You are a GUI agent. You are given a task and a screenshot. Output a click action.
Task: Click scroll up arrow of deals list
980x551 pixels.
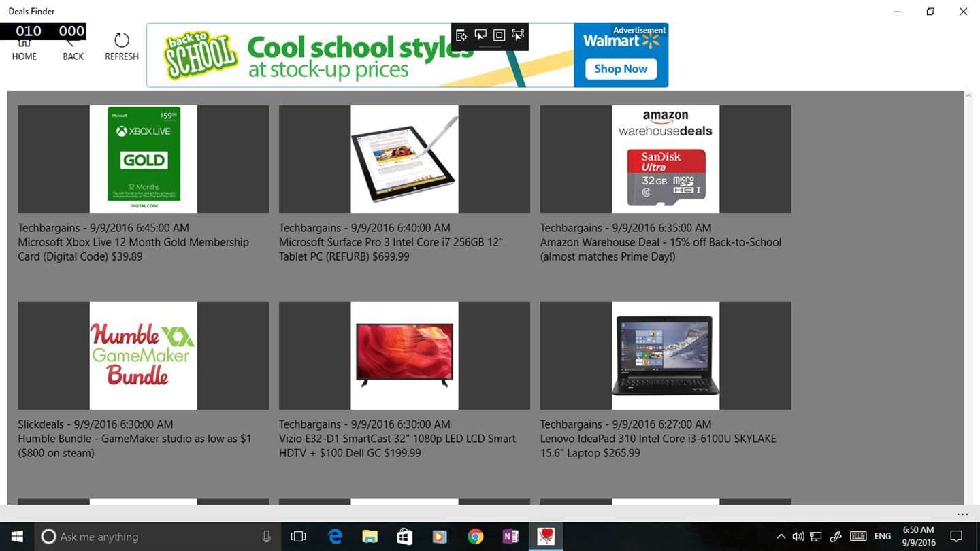[x=968, y=96]
